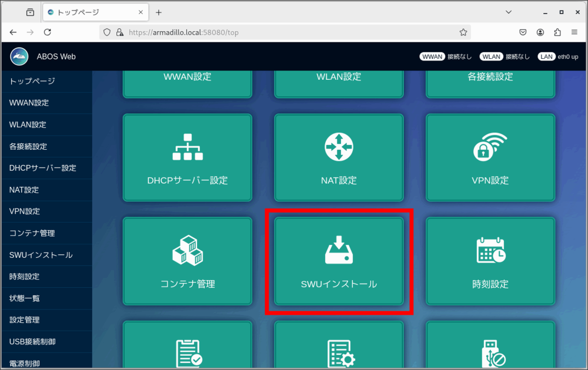
Task: Open the time settings calendar icon
Action: 490,251
